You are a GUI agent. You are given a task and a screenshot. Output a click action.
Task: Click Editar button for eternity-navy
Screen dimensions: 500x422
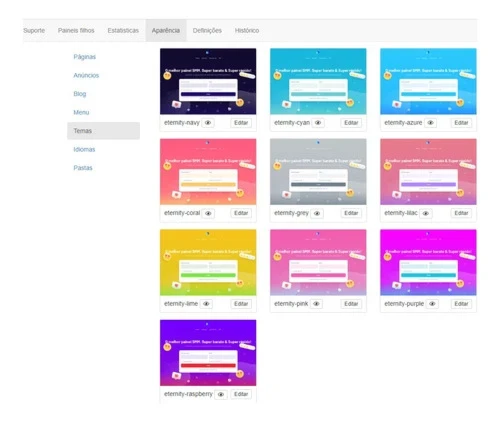click(x=241, y=123)
